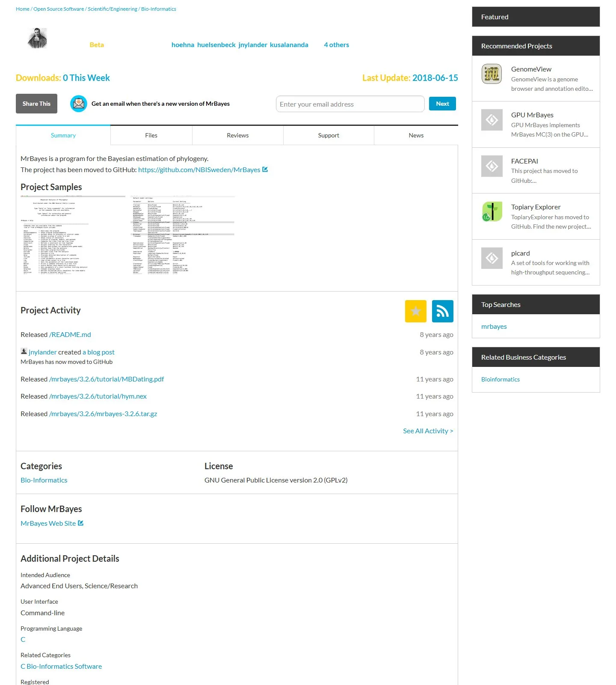Open the released /README.md file link

[x=70, y=335]
